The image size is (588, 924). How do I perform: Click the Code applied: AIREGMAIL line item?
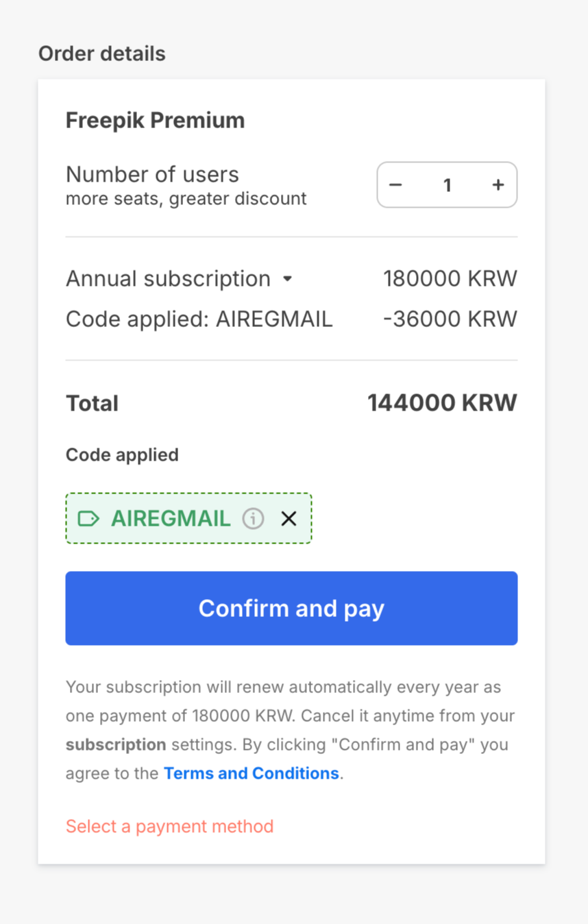click(199, 319)
